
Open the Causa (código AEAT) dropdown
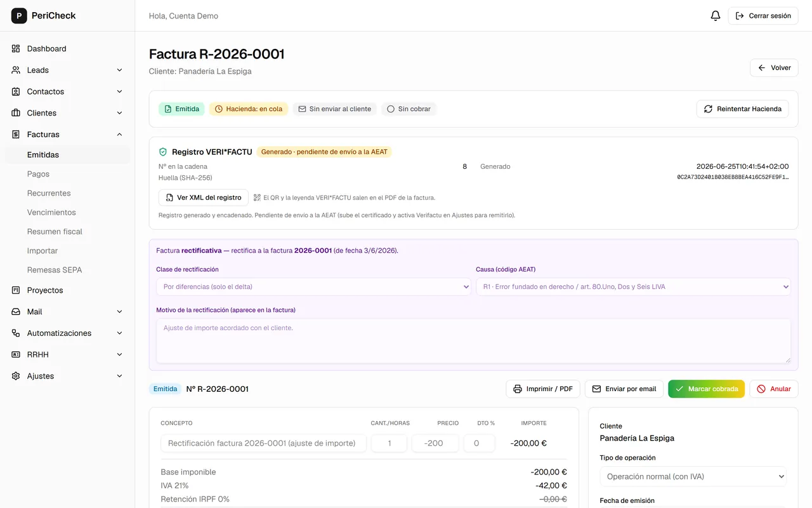pos(633,287)
